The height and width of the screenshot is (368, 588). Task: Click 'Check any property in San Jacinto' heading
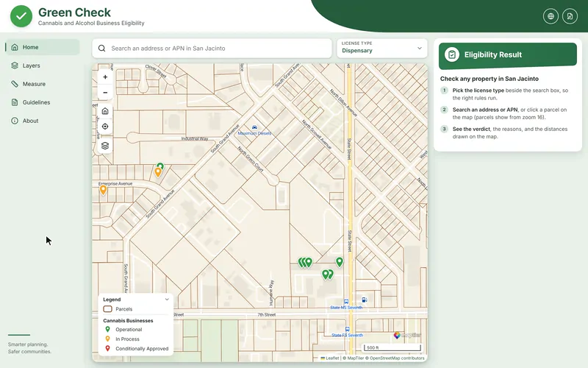tap(489, 79)
